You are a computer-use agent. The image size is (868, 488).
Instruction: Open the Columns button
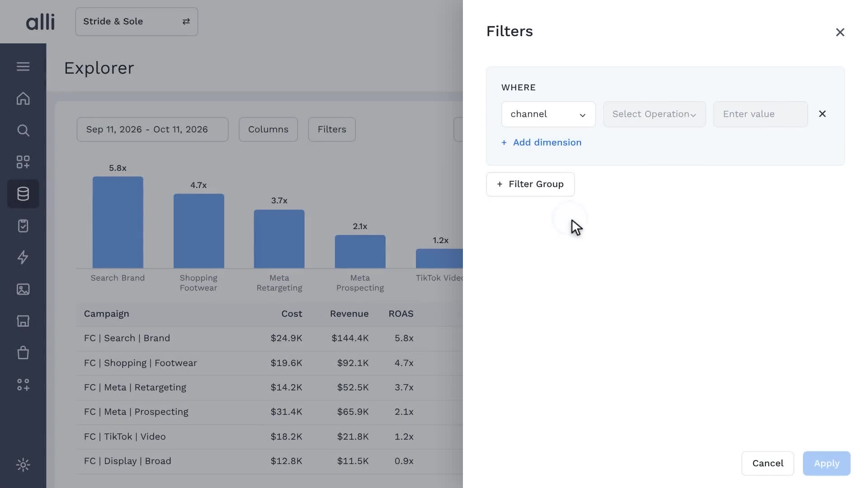268,129
